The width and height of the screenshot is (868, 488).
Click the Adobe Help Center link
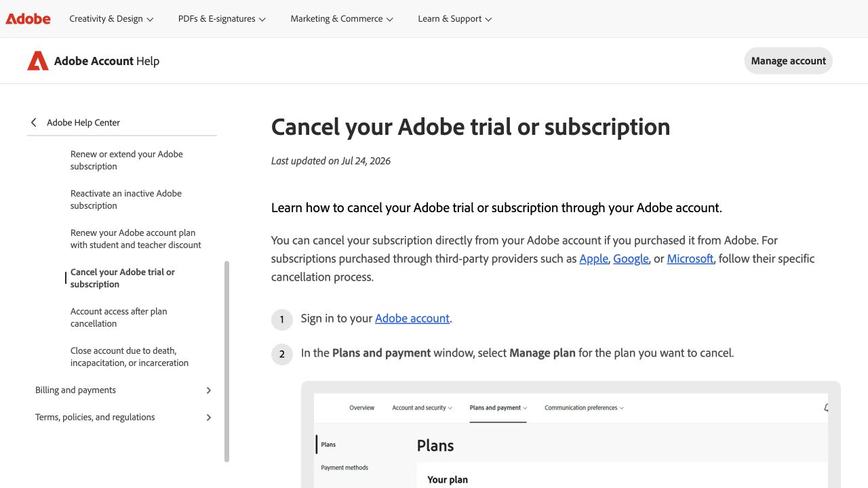[83, 123]
